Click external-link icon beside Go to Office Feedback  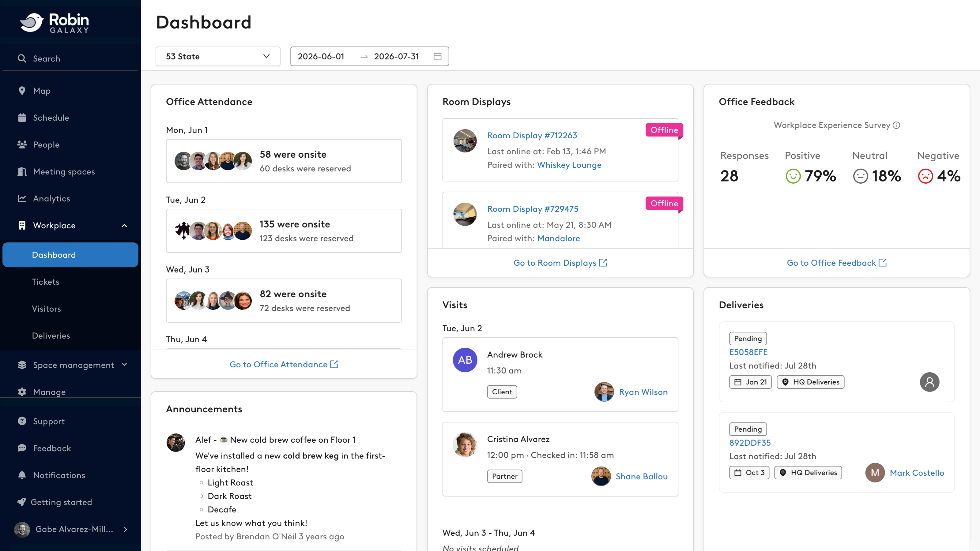(x=883, y=263)
